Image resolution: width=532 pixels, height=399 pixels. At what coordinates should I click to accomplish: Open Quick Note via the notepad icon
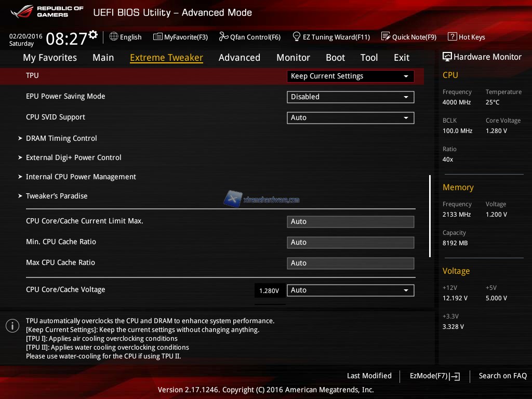(x=385, y=37)
